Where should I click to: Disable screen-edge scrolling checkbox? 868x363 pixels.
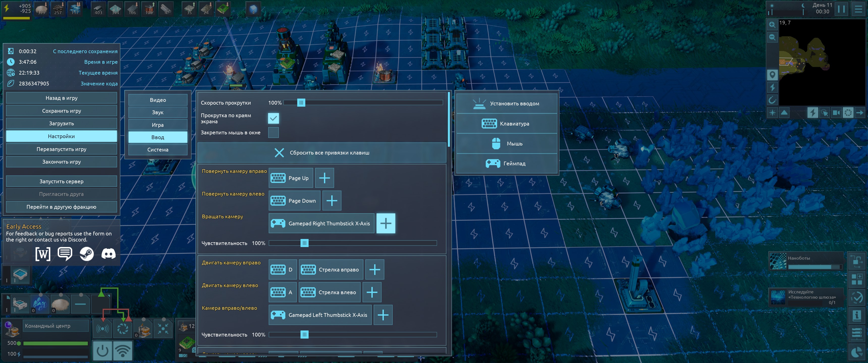point(273,118)
